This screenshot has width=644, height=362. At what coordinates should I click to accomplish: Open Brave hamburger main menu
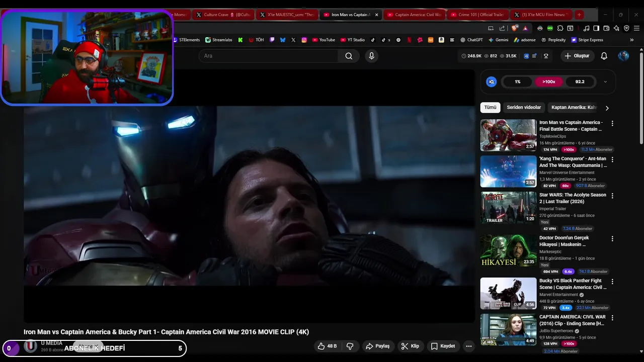[x=636, y=28]
